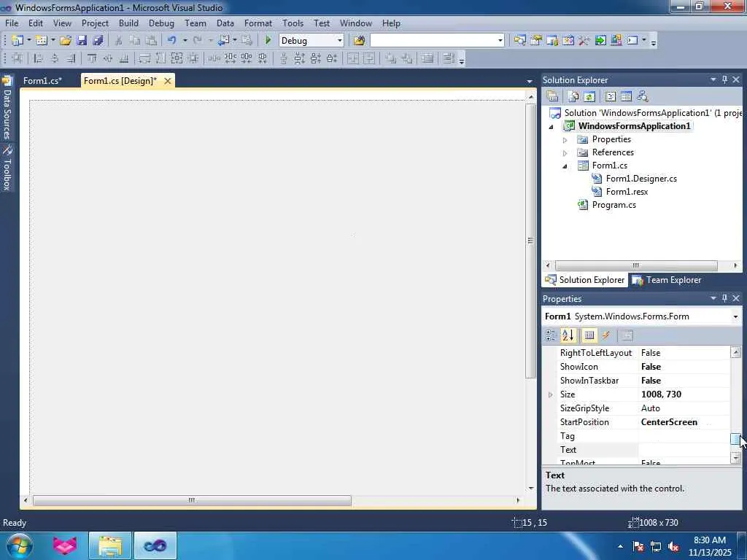This screenshot has width=747, height=560.
Task: Open the Build menu
Action: pyautogui.click(x=128, y=23)
